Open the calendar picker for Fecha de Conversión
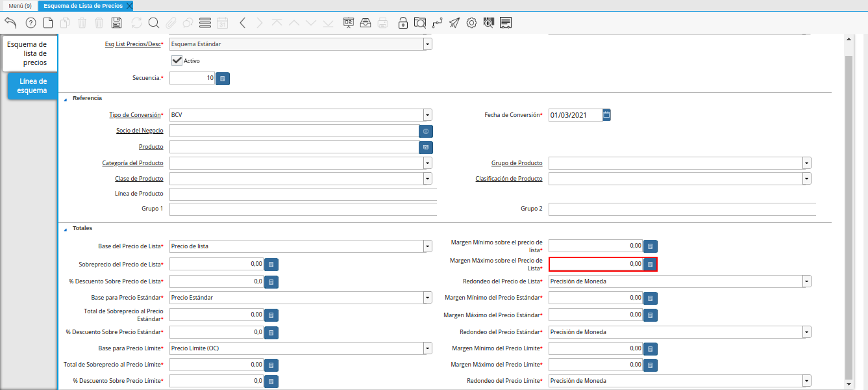 click(x=606, y=115)
